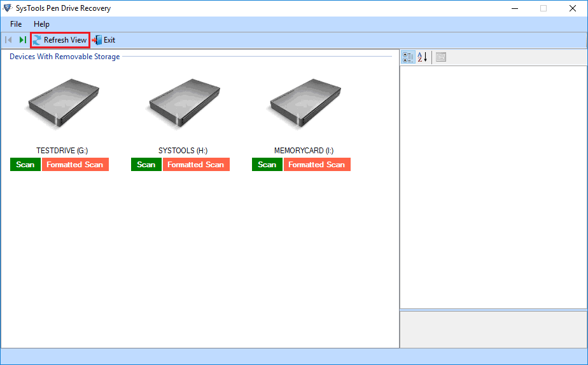Click the previous step arrow icon

pyautogui.click(x=9, y=40)
